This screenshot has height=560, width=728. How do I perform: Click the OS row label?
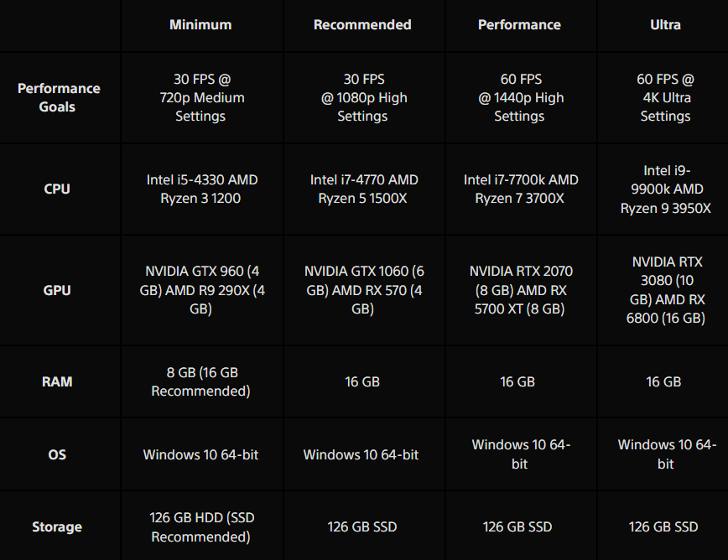coord(57,454)
